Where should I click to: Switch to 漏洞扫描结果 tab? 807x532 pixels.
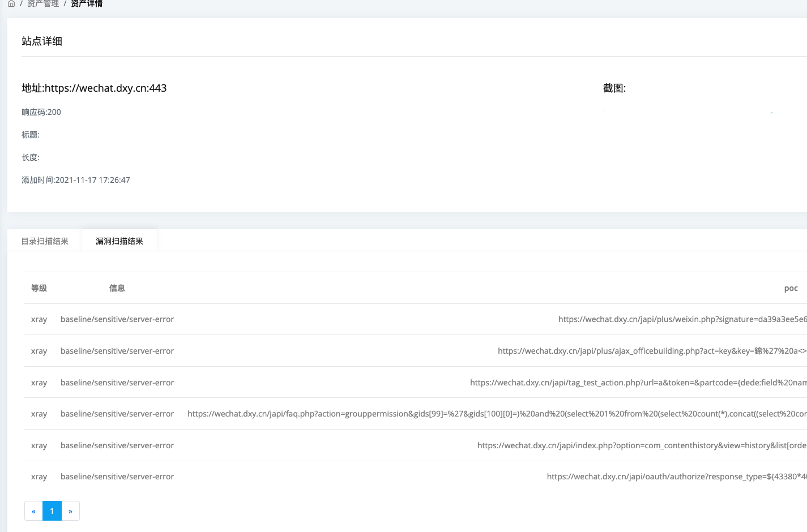click(119, 241)
